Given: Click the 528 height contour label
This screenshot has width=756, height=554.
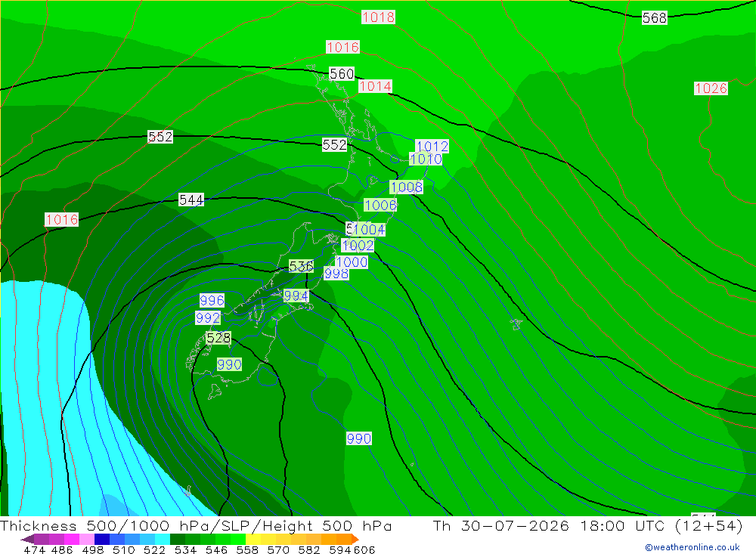Looking at the screenshot, I should point(218,338).
